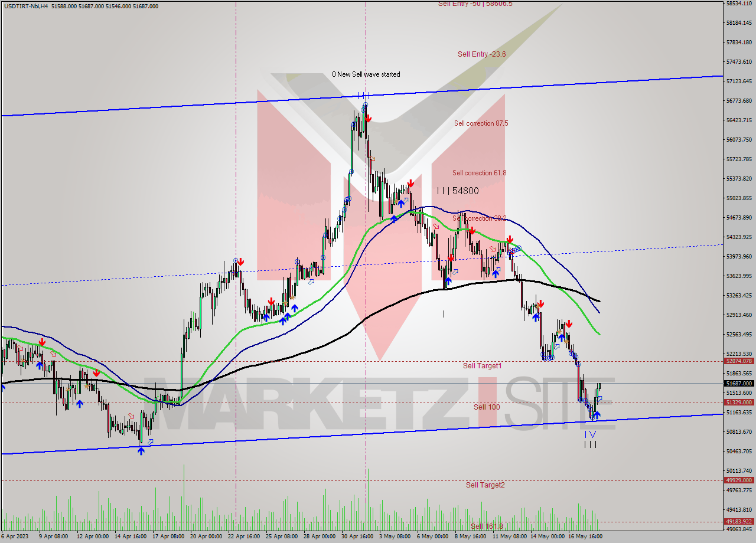Click the red price tag 49929.000
Viewport: 756px width, 543px height.
[x=739, y=480]
